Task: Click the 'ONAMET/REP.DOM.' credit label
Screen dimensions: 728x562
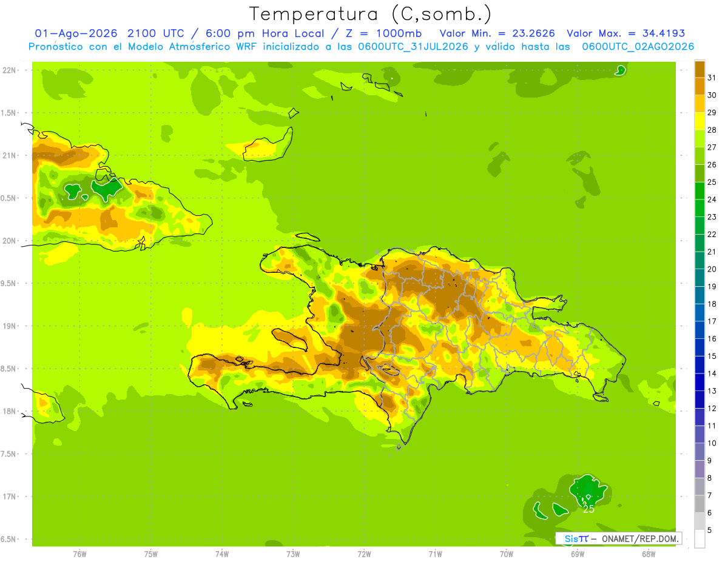Action: tap(639, 538)
